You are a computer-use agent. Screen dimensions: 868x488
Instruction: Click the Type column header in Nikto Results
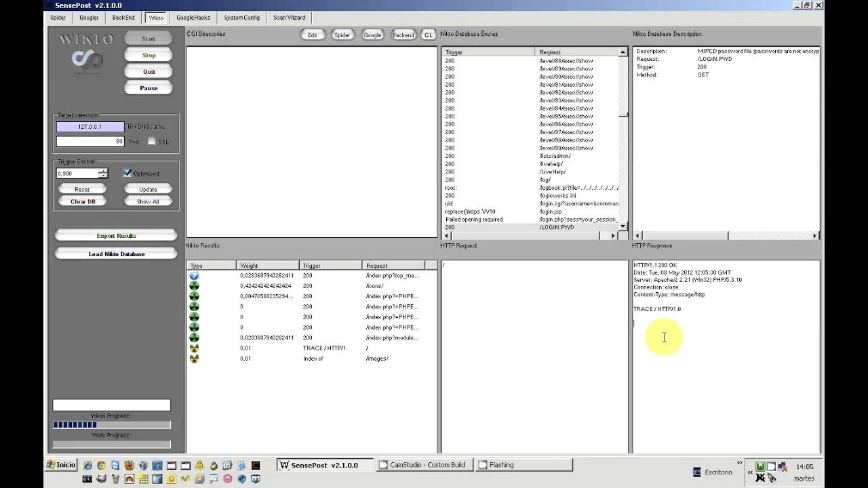point(212,266)
